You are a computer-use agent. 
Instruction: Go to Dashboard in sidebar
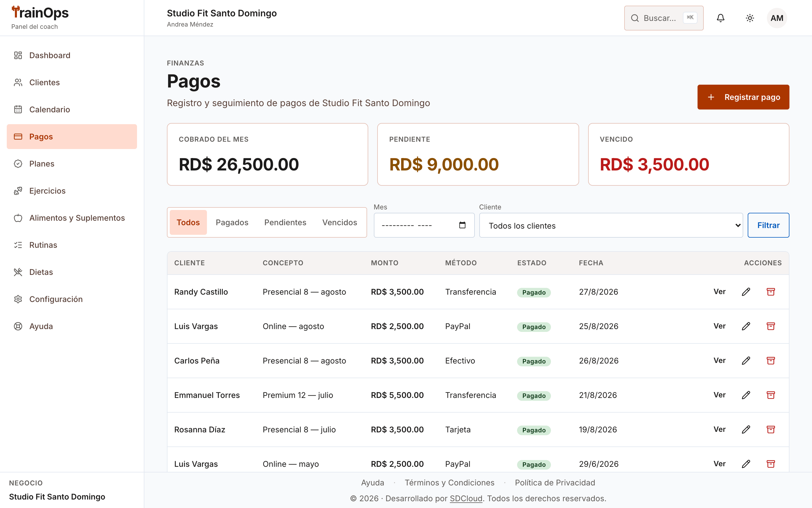tap(72, 55)
